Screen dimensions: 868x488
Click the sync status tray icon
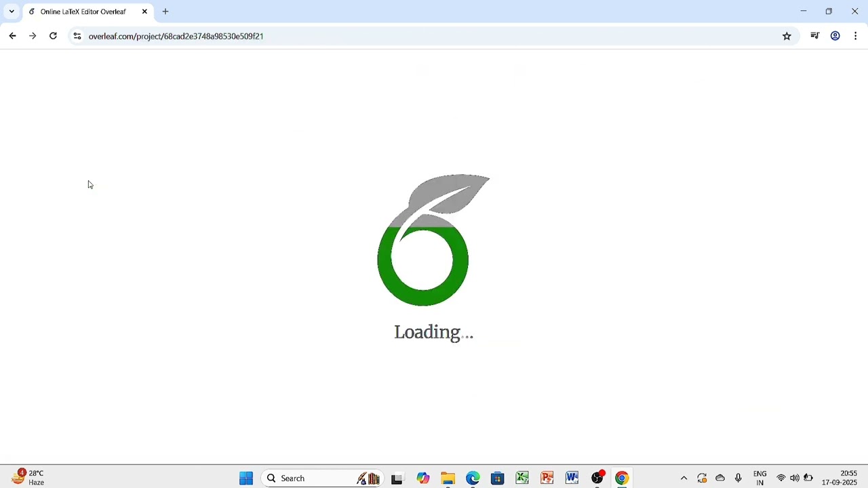point(702,479)
